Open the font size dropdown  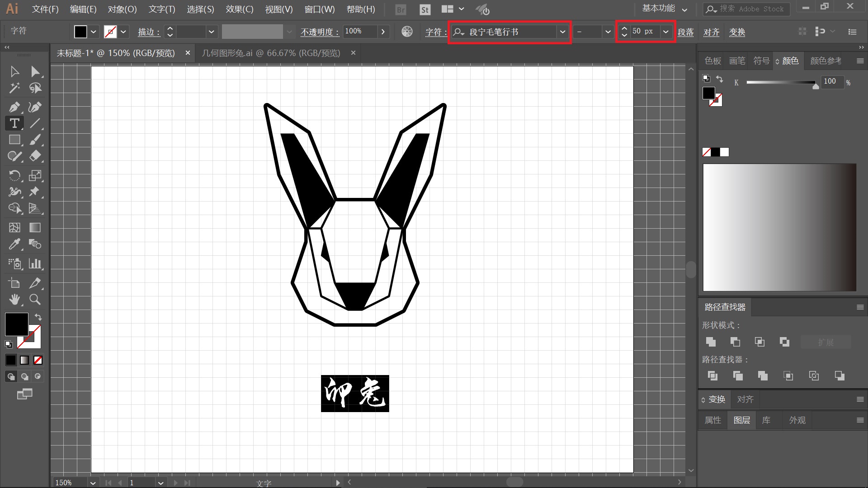[x=665, y=32]
